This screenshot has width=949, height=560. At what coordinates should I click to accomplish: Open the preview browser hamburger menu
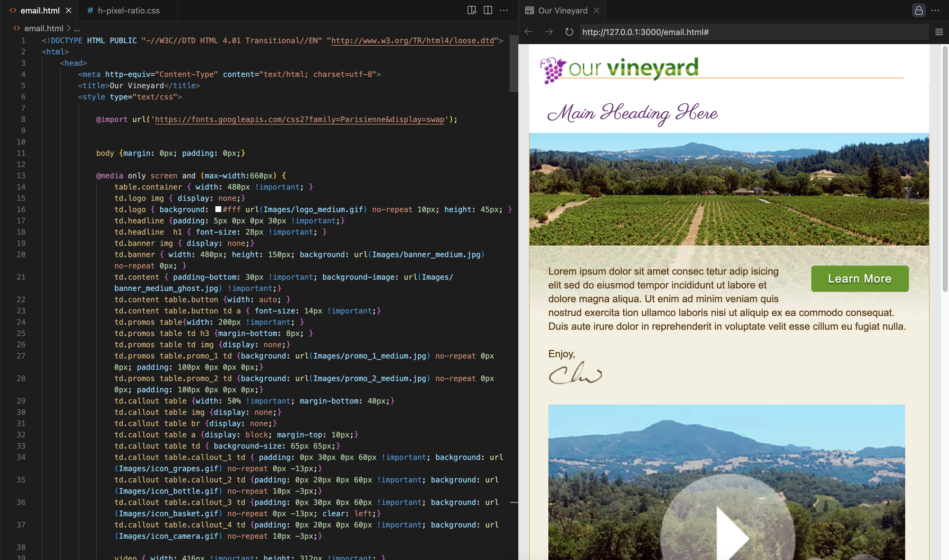939,32
